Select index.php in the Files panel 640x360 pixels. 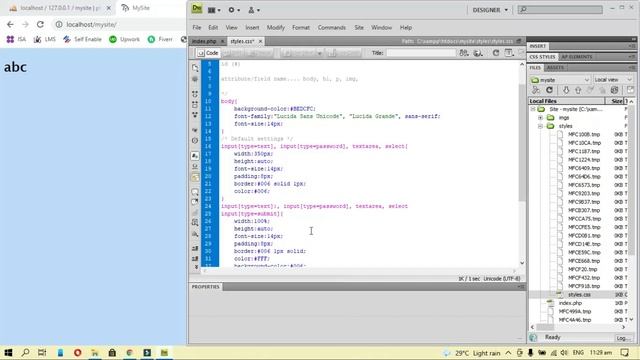(570, 303)
